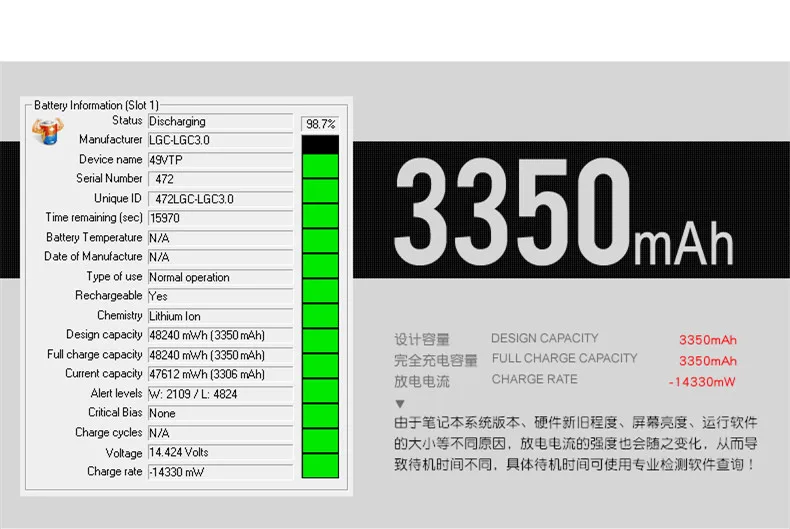Click the FULL CHARGE CAPACITY label on the right

[x=564, y=358]
